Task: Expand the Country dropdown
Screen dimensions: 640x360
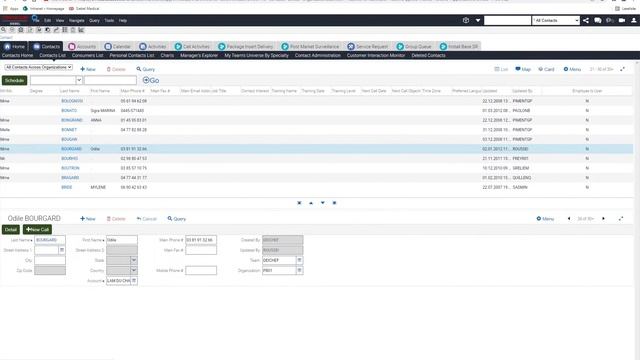Action: [x=134, y=270]
